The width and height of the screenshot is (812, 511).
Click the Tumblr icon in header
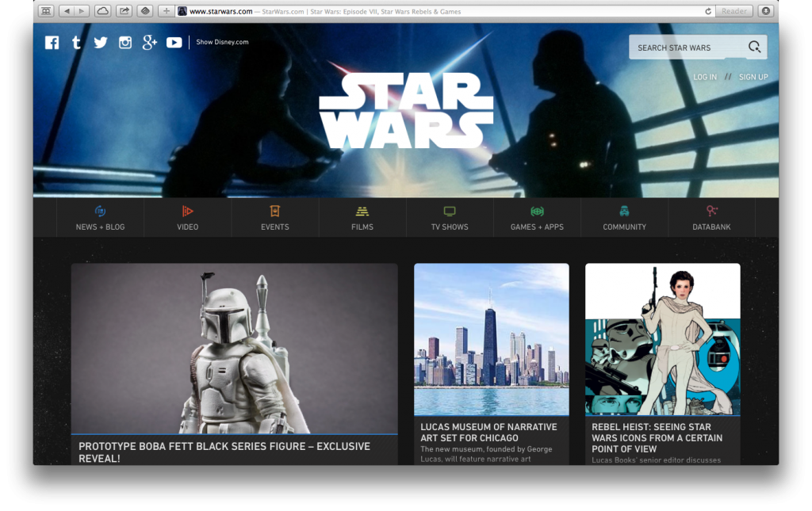pos(76,43)
